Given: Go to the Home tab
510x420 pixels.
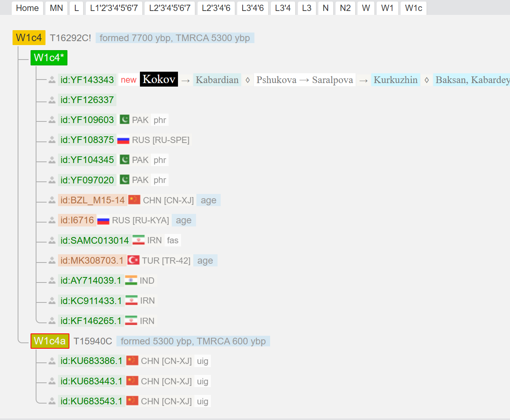Looking at the screenshot, I should [27, 8].
